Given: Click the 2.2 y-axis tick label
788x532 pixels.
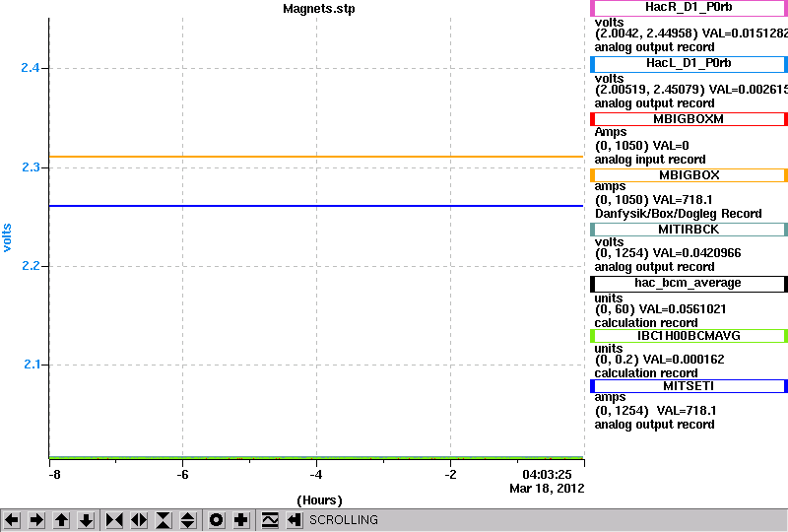Looking at the screenshot, I should (x=31, y=265).
